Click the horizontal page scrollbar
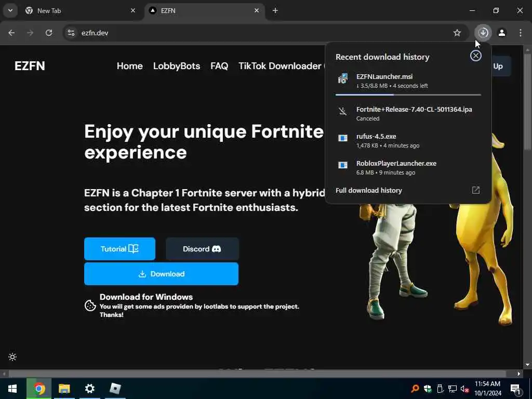 (x=257, y=374)
